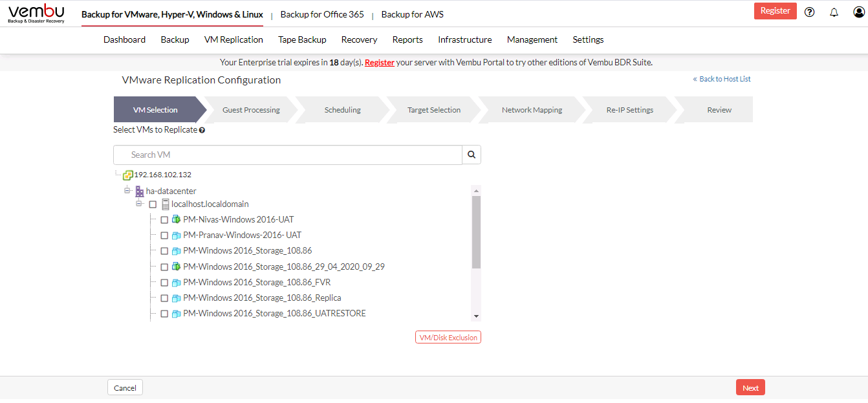Click the Vembu logo
Image resolution: width=868 pixels, height=403 pixels.
(36, 14)
